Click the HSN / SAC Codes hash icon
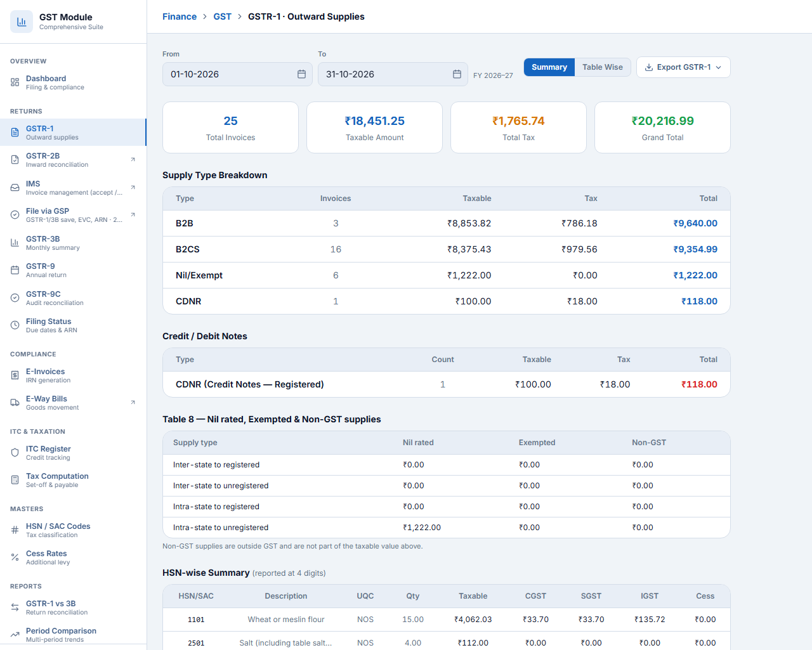Screen dimensions: 812x650 coord(15,530)
